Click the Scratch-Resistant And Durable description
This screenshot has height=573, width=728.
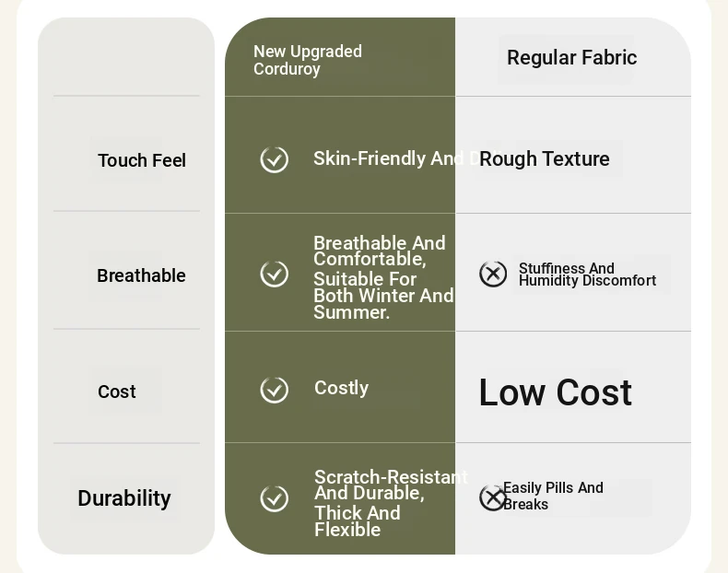(x=391, y=503)
